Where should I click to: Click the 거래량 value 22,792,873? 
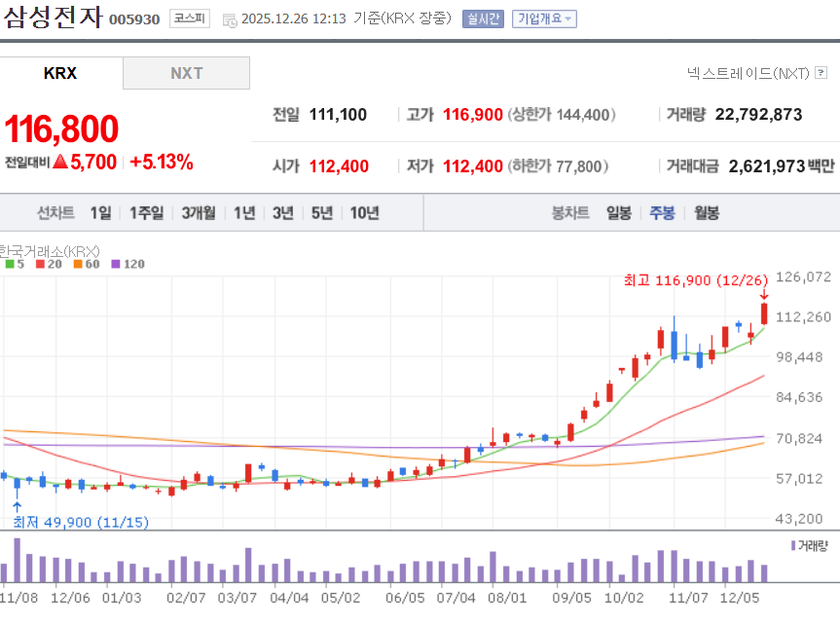[x=758, y=114]
